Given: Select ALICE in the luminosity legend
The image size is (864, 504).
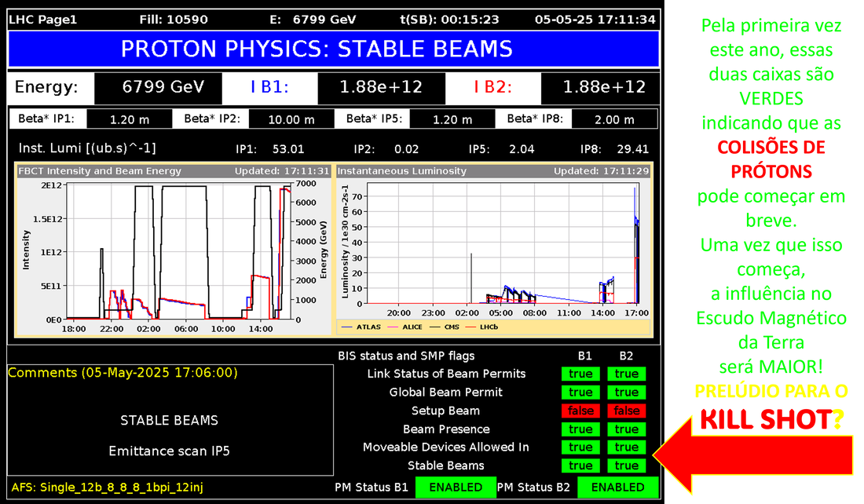Looking at the screenshot, I should point(405,327).
